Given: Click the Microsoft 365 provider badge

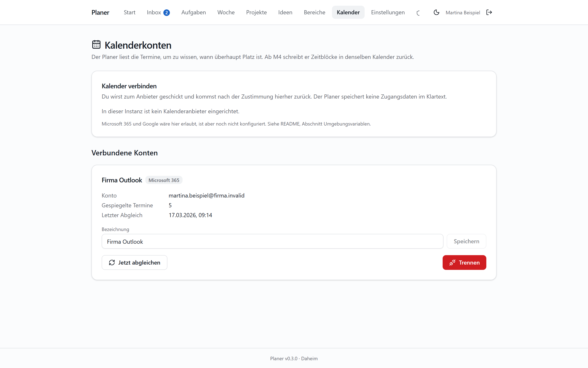Looking at the screenshot, I should (x=164, y=180).
